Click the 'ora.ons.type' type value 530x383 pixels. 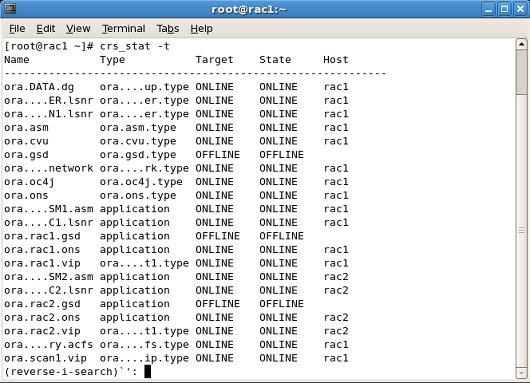[138, 195]
